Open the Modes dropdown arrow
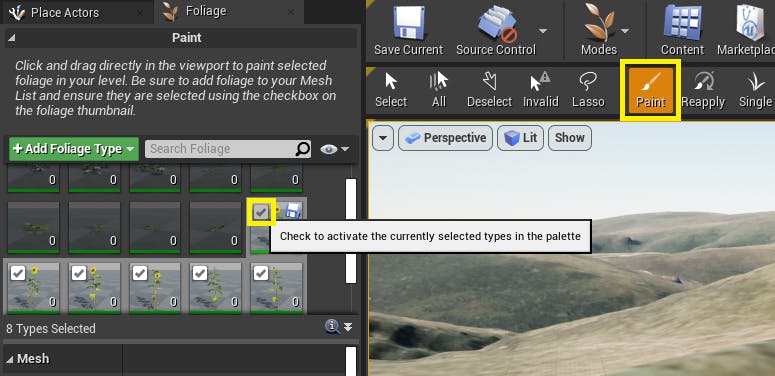This screenshot has width=775, height=376. coord(625,31)
